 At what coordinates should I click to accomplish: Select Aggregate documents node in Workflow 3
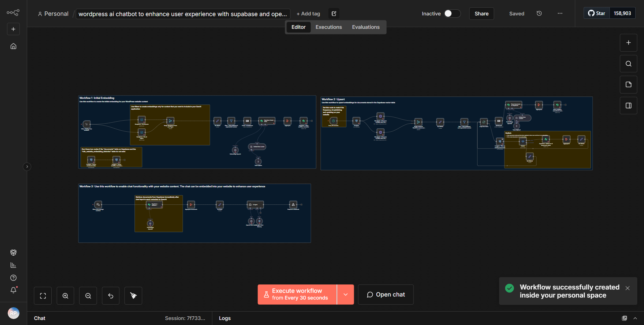[191, 204]
